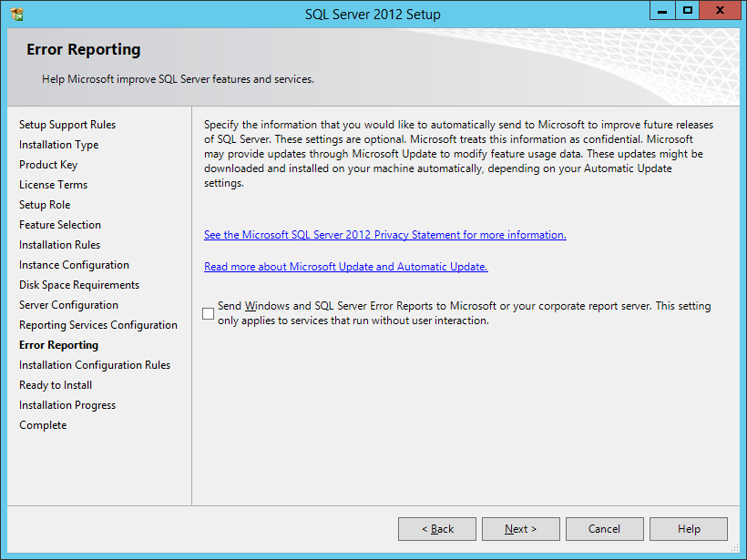
Task: Open the setup Help
Action: pyautogui.click(x=688, y=528)
